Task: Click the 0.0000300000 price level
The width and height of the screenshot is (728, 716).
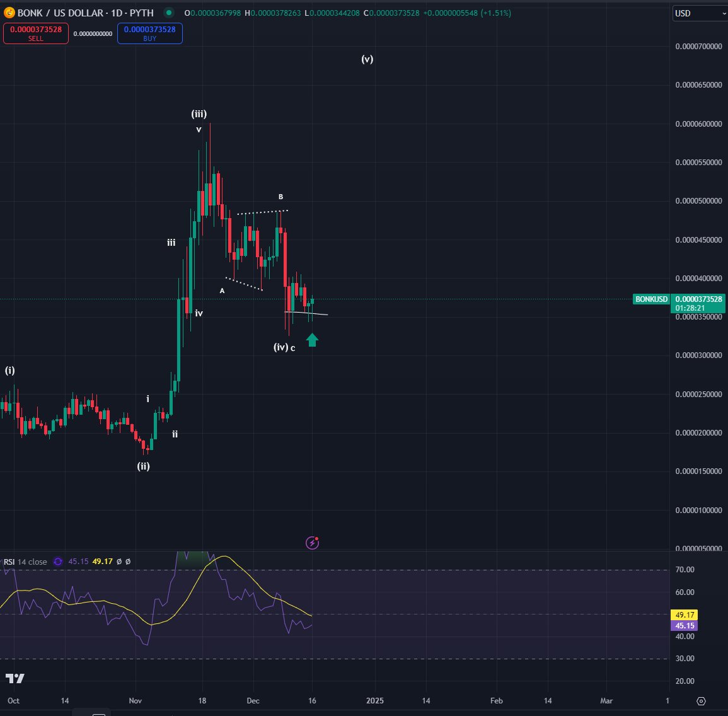Action: [x=698, y=355]
